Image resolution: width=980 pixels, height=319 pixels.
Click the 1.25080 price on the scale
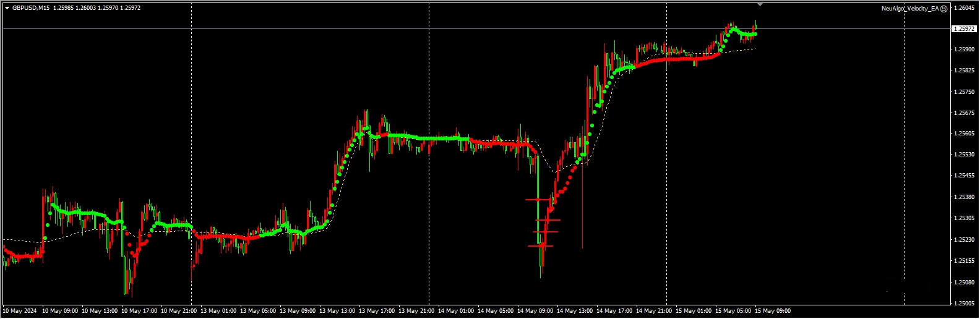964,283
